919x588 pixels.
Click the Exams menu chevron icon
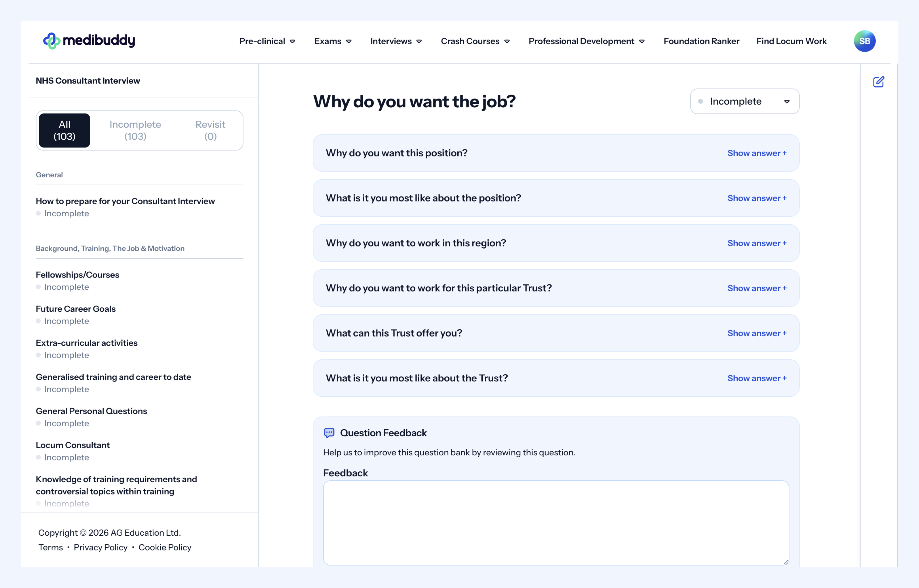349,41
